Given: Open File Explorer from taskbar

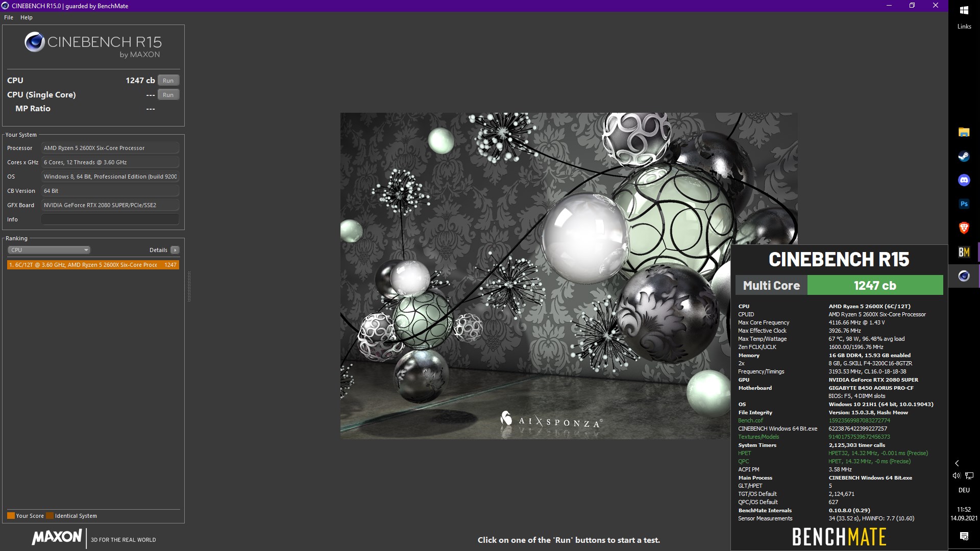Looking at the screenshot, I should [x=964, y=133].
